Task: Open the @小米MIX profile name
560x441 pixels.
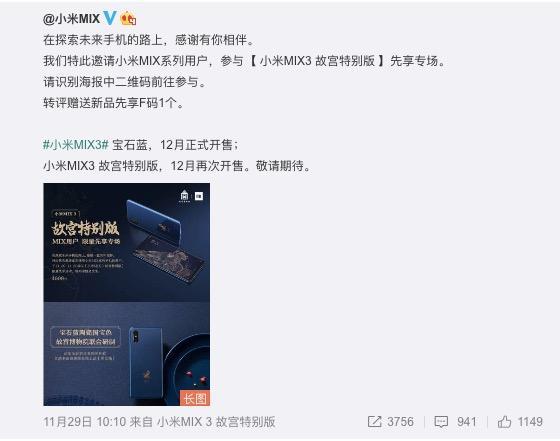Action: click(71, 18)
